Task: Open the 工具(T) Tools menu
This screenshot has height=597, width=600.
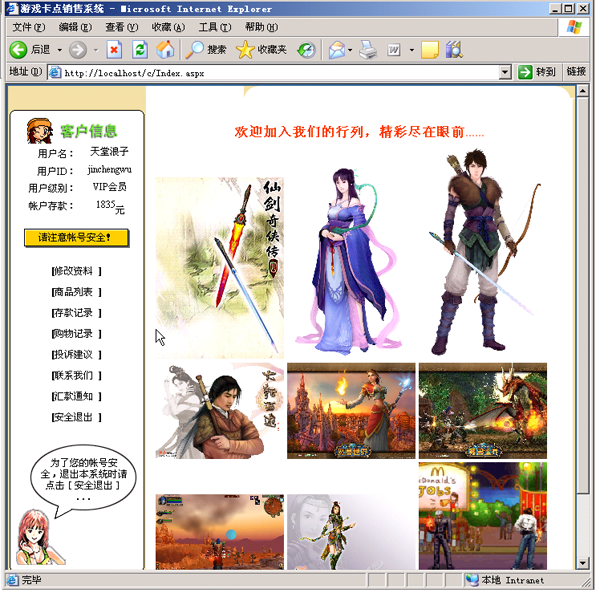Action: [x=215, y=27]
